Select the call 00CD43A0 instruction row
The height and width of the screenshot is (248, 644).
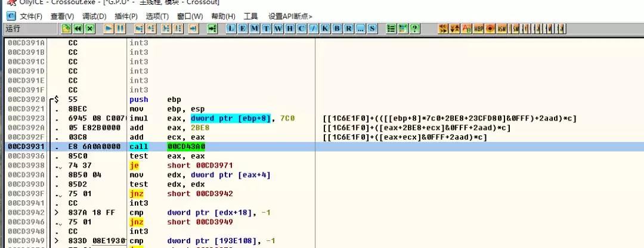point(179,147)
